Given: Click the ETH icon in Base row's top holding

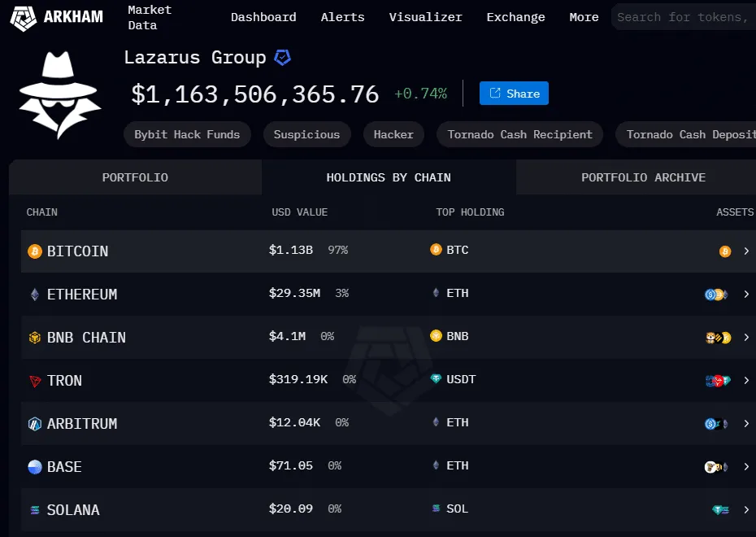Looking at the screenshot, I should pos(436,465).
